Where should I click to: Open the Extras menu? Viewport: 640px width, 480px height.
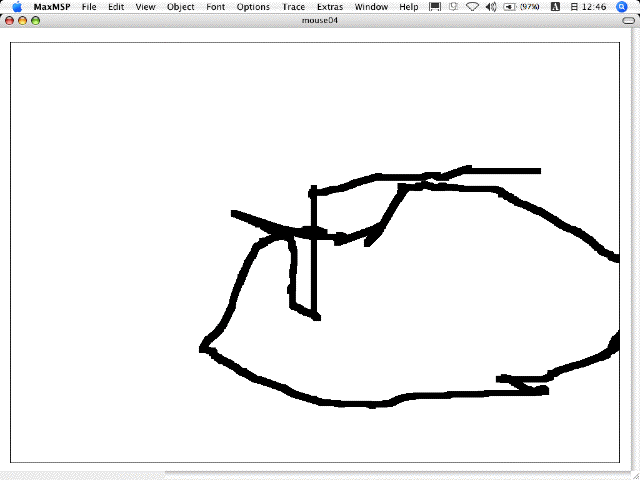330,7
